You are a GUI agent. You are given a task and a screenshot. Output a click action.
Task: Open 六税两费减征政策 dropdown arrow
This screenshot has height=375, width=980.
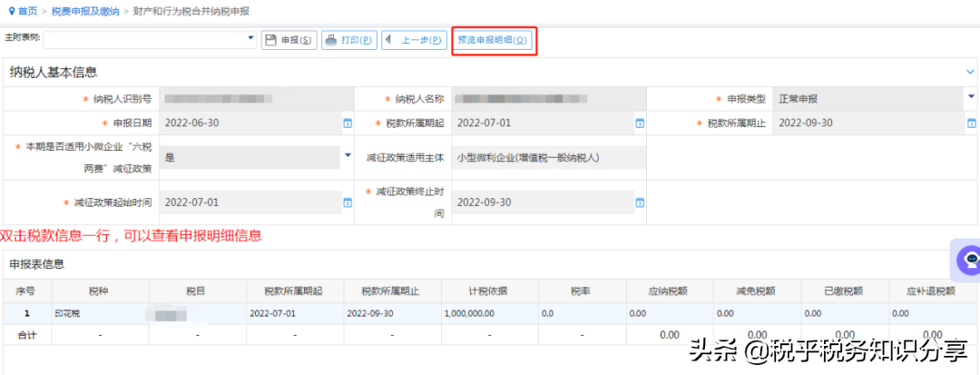(x=348, y=154)
